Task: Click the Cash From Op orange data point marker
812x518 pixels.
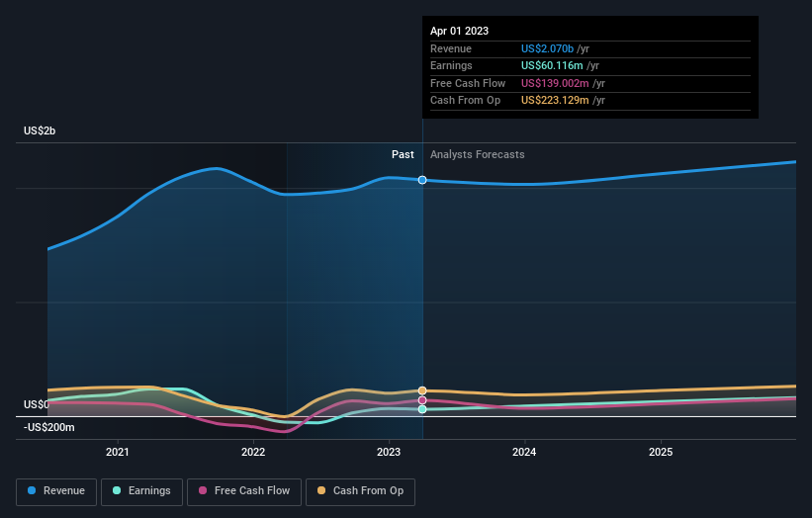Action: [x=422, y=390]
